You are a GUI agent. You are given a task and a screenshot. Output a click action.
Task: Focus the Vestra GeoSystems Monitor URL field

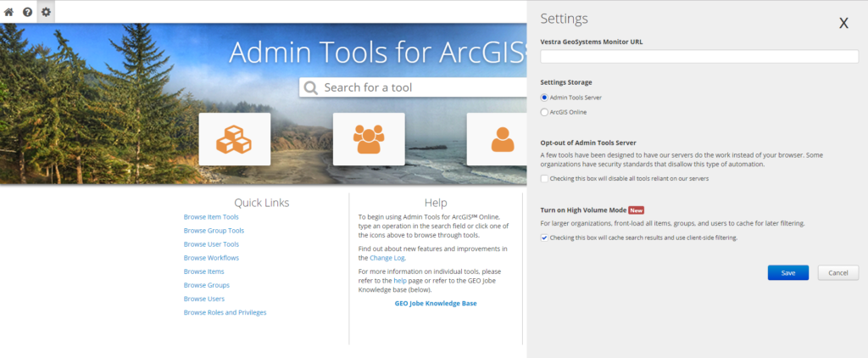point(699,57)
